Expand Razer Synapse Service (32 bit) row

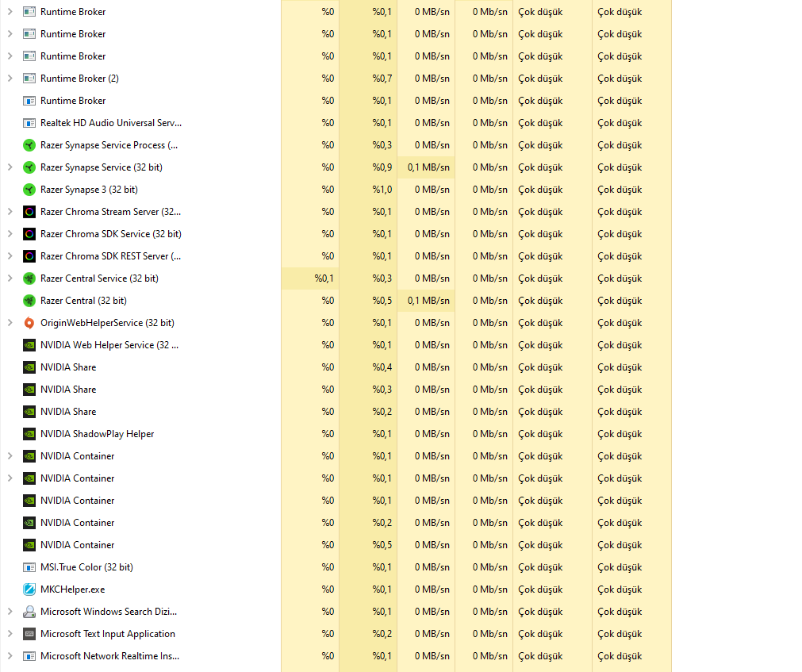(x=10, y=167)
